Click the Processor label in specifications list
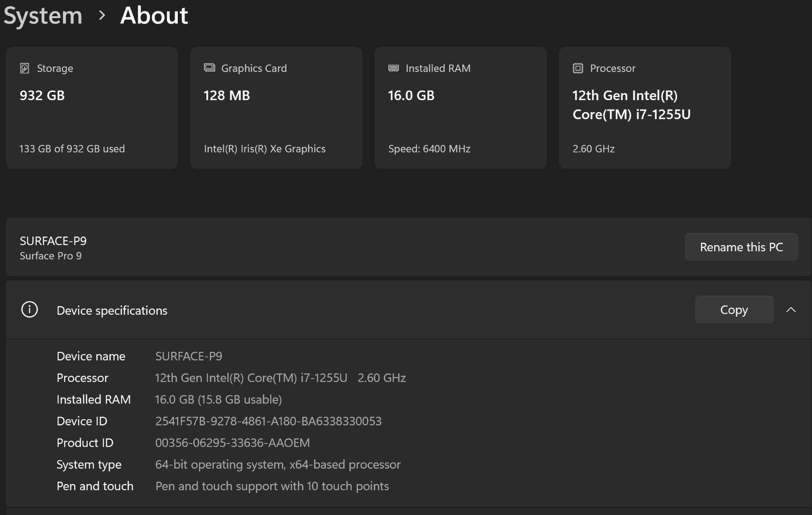The height and width of the screenshot is (515, 812). pyautogui.click(x=82, y=378)
